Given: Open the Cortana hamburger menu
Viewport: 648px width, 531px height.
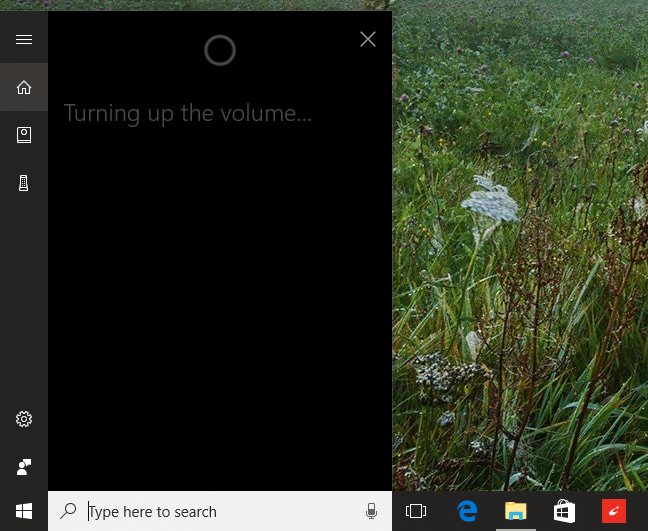Looking at the screenshot, I should [x=24, y=39].
